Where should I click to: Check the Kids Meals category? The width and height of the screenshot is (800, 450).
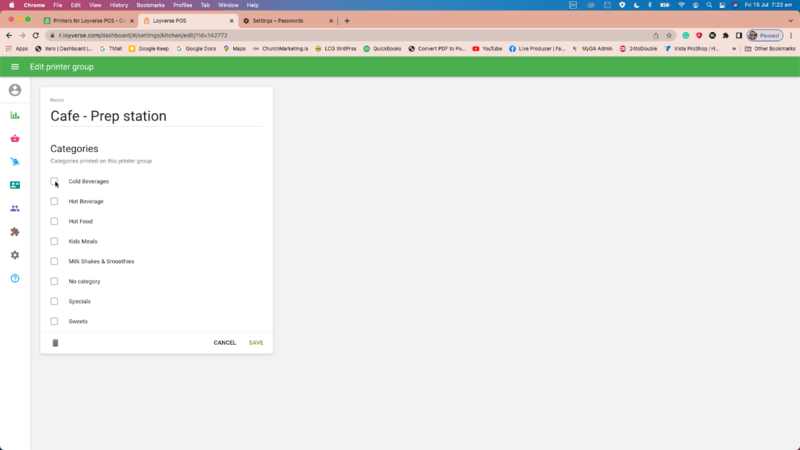(x=54, y=241)
